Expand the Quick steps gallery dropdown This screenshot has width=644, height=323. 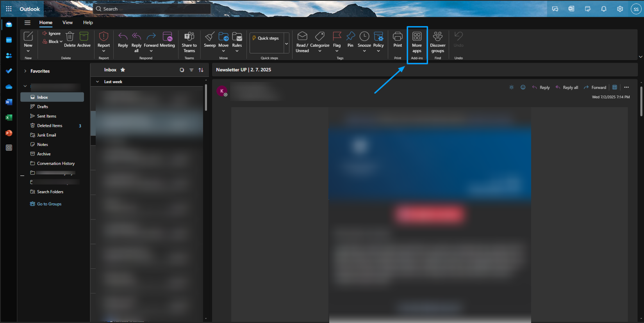click(287, 43)
